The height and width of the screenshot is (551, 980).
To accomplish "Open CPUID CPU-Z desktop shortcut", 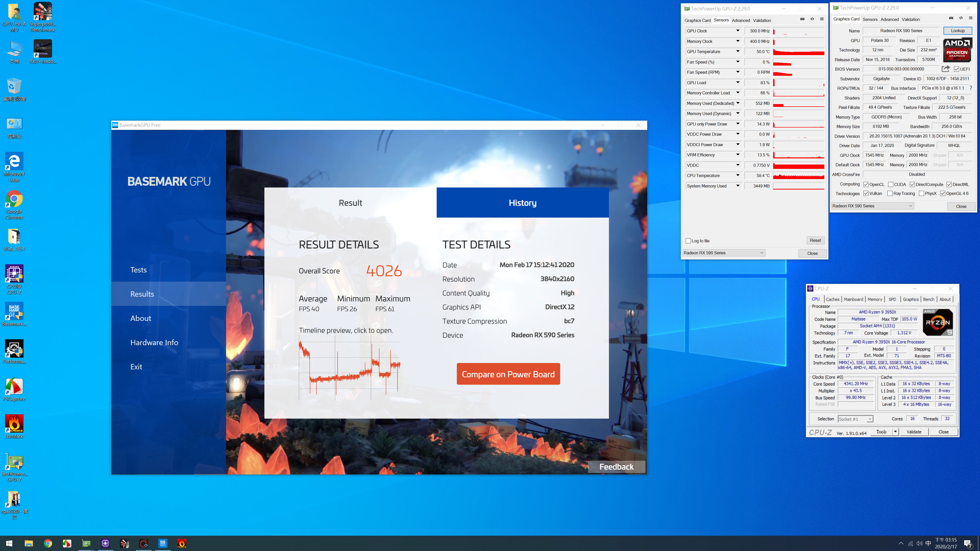I will 14,280.
